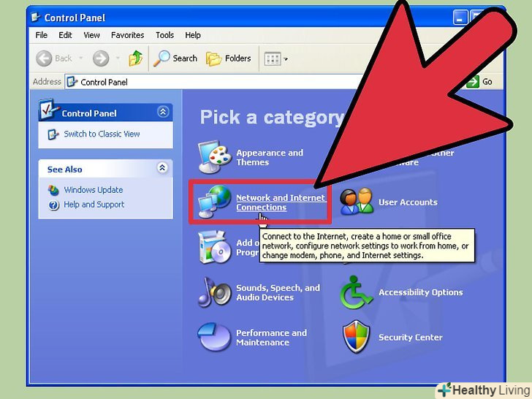Open the View menu

pyautogui.click(x=91, y=35)
